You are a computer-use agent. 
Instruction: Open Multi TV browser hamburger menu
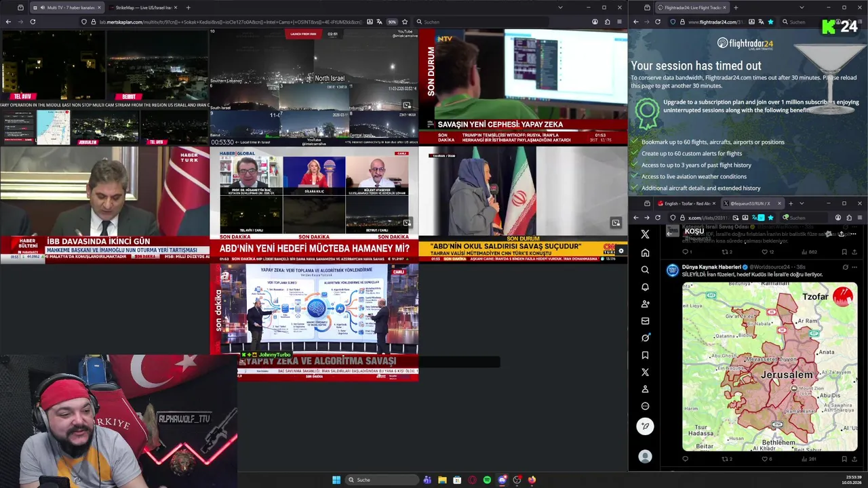click(619, 22)
